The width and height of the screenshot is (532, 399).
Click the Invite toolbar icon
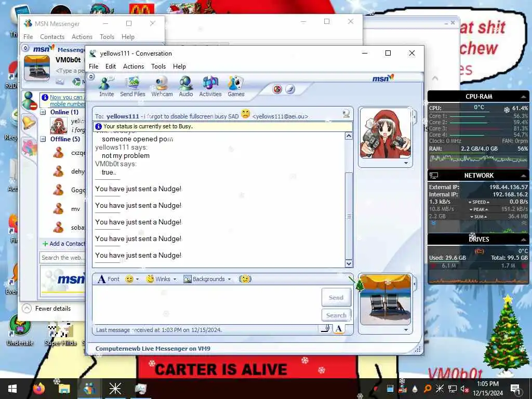point(106,87)
